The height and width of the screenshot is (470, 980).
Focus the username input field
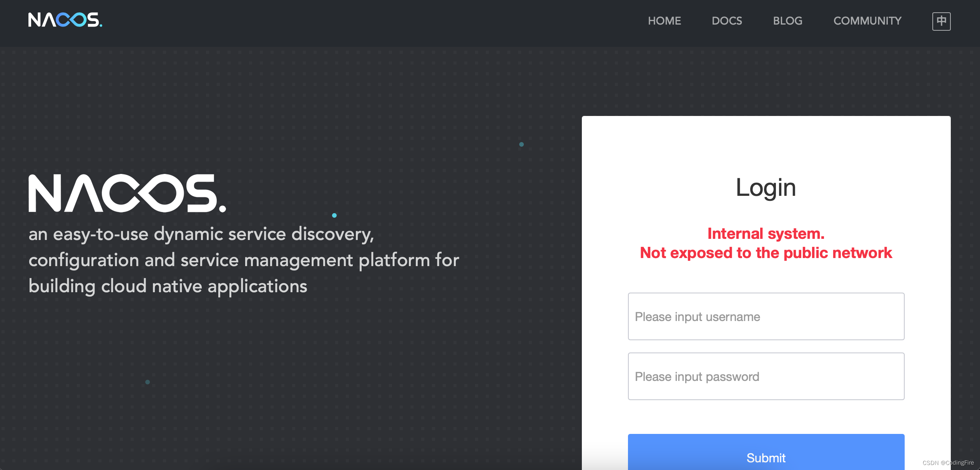click(766, 316)
